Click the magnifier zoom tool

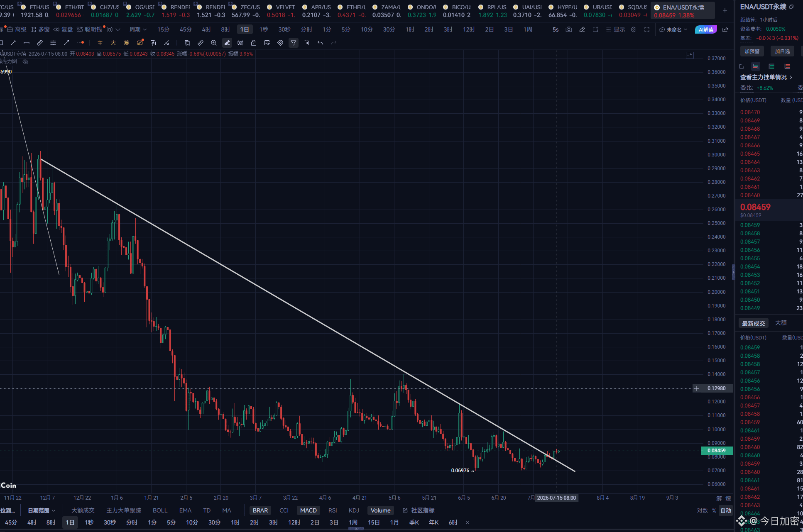tap(214, 43)
